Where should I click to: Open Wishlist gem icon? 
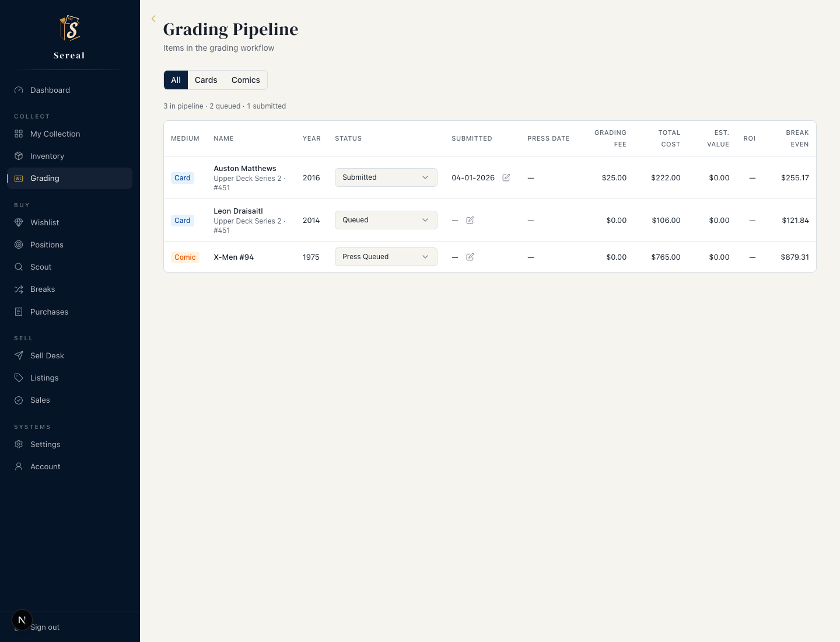coord(19,222)
